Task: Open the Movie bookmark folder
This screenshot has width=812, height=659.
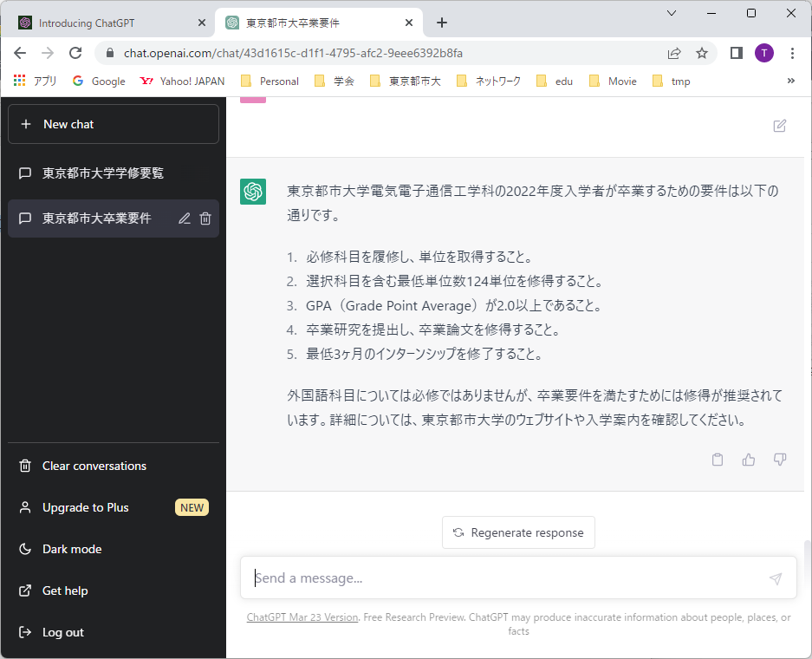Action: pyautogui.click(x=613, y=81)
